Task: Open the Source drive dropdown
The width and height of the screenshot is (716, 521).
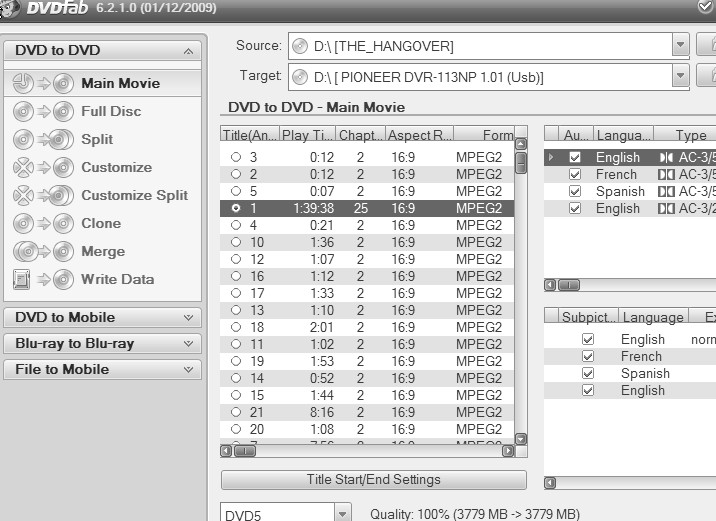Action: (x=680, y=45)
